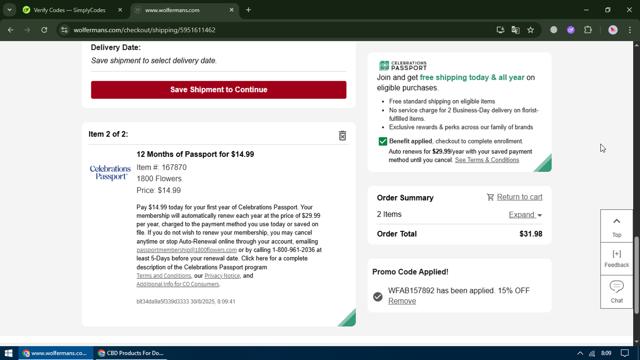640x360 pixels.
Task: Open See Terms & Conditions link
Action: point(487,160)
